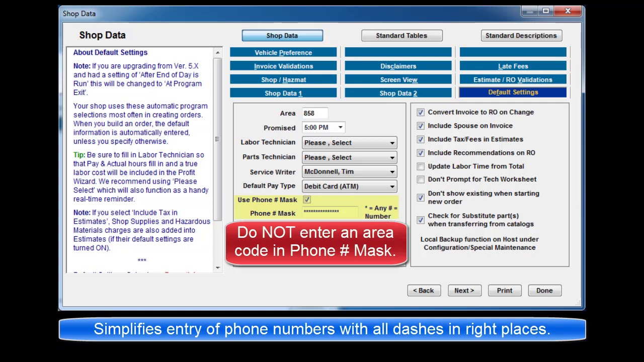Switch to the Invoice Validations tab
This screenshot has height=362, width=644.
[x=283, y=66]
